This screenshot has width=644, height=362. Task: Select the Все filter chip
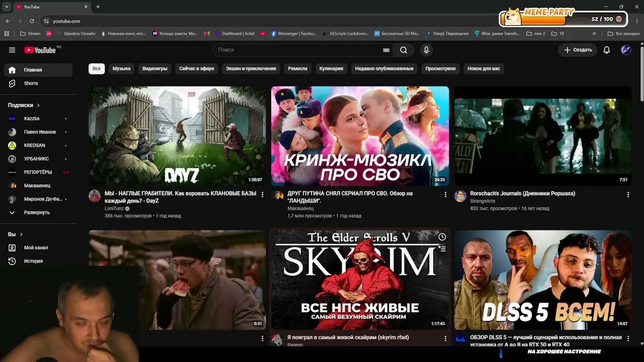pyautogui.click(x=97, y=68)
